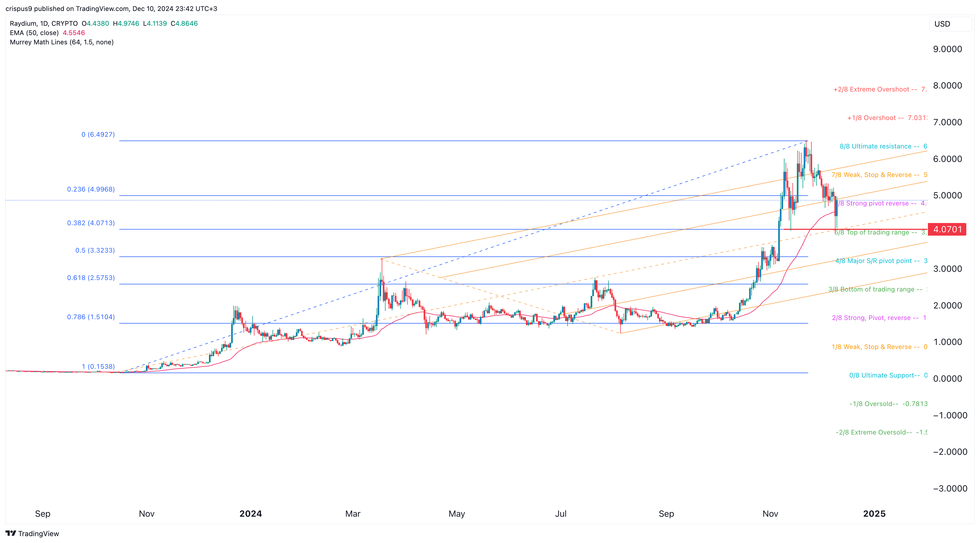
Task: Click the 8.0000 price axis tick
Action: point(947,85)
